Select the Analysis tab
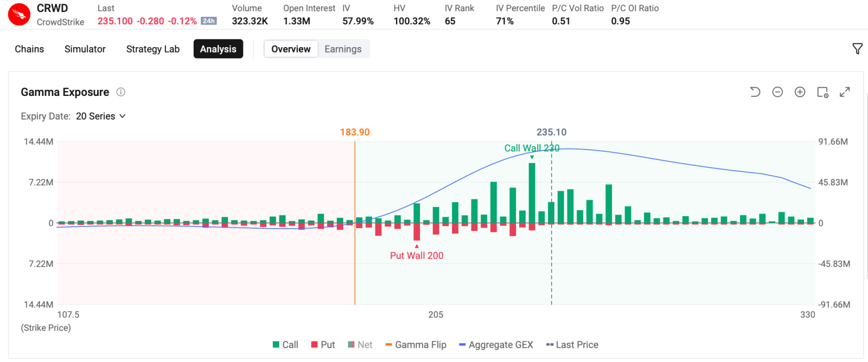868x362 pixels. (x=218, y=49)
